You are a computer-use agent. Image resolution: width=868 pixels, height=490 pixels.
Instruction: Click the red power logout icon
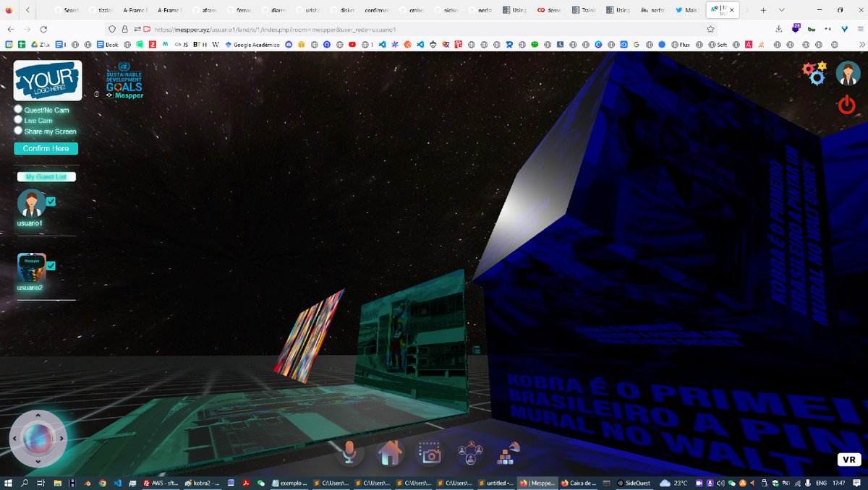(x=846, y=106)
